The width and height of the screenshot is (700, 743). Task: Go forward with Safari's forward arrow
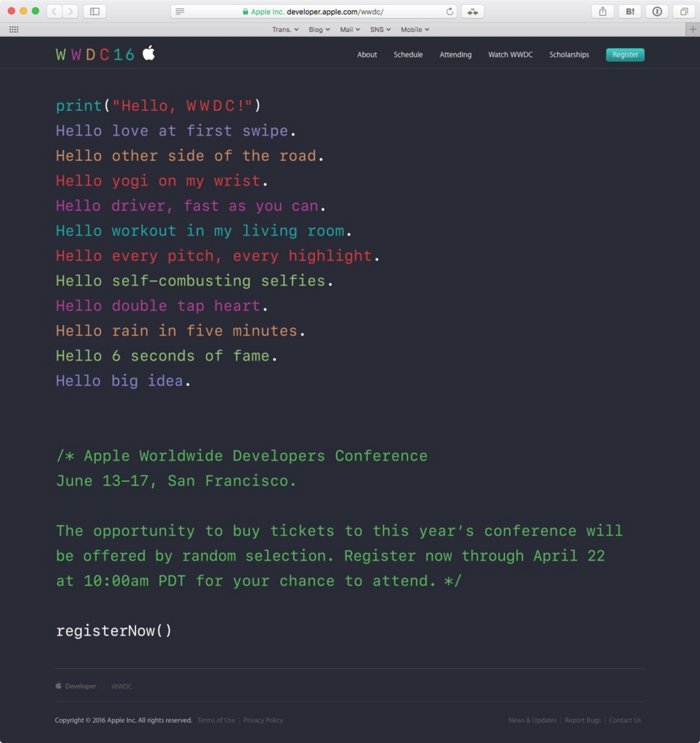pyautogui.click(x=70, y=12)
